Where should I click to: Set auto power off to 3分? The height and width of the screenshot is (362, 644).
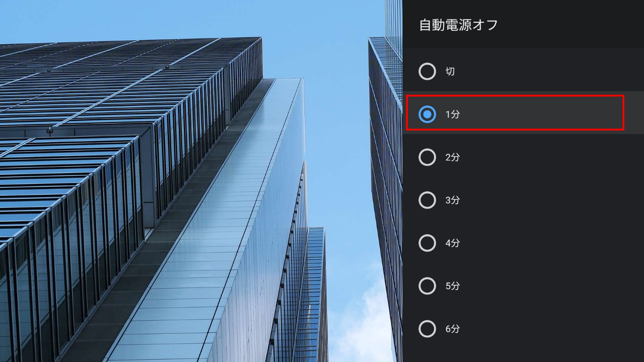427,200
